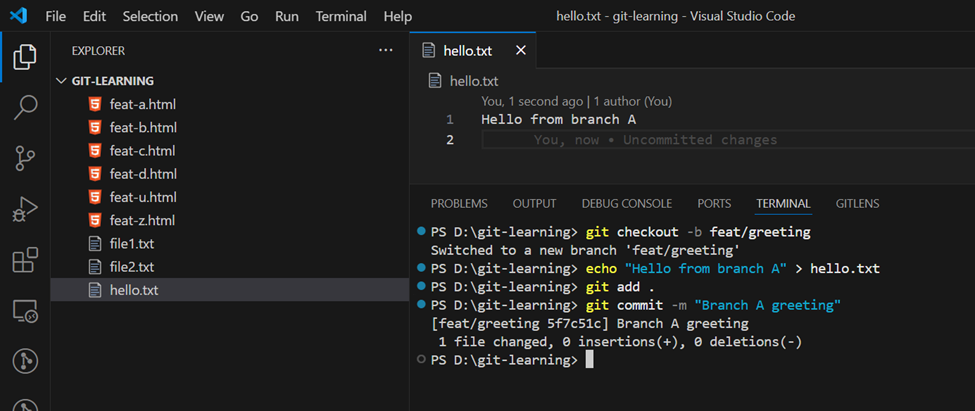Open feat-d.html in the explorer
975x411 pixels.
click(229, 173)
